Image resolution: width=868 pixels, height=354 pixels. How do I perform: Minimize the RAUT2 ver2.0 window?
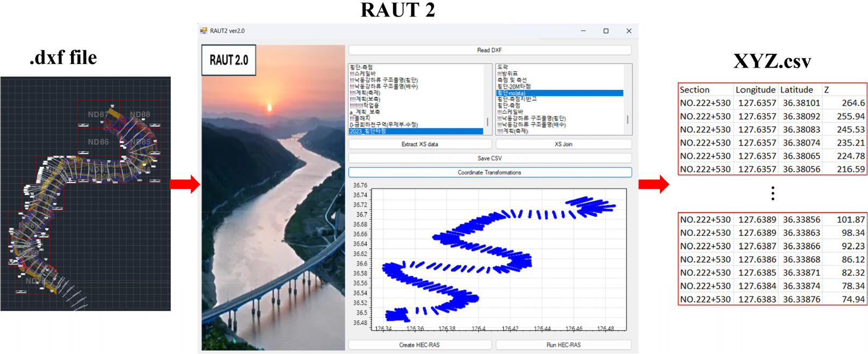coord(583,31)
